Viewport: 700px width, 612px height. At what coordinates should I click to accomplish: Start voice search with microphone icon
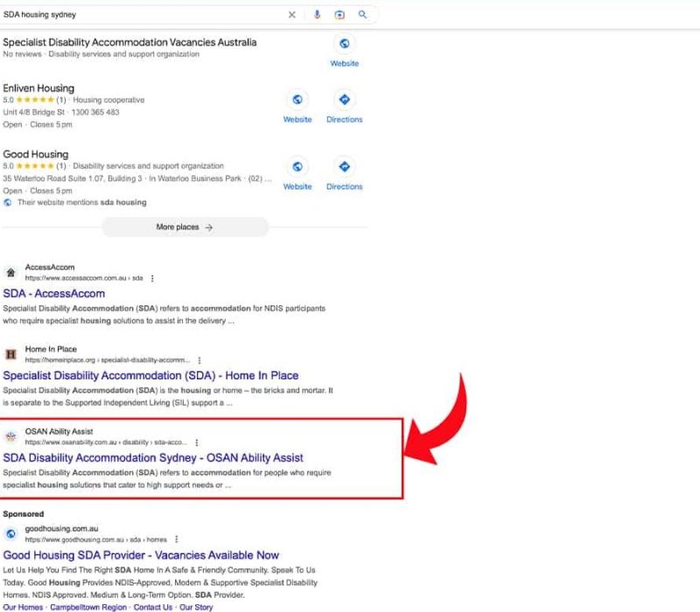(x=317, y=15)
